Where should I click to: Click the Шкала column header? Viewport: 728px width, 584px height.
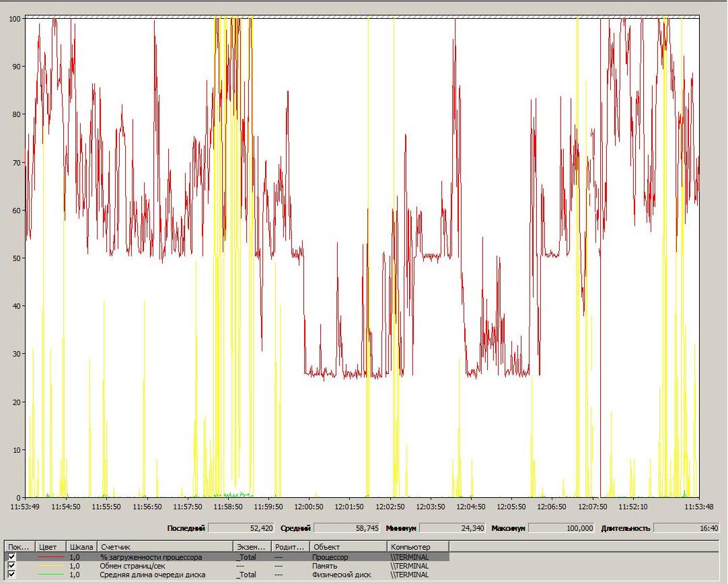81,547
